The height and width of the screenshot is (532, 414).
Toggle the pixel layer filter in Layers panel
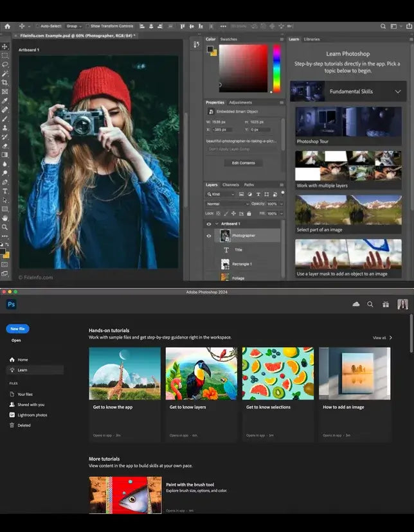(x=241, y=195)
